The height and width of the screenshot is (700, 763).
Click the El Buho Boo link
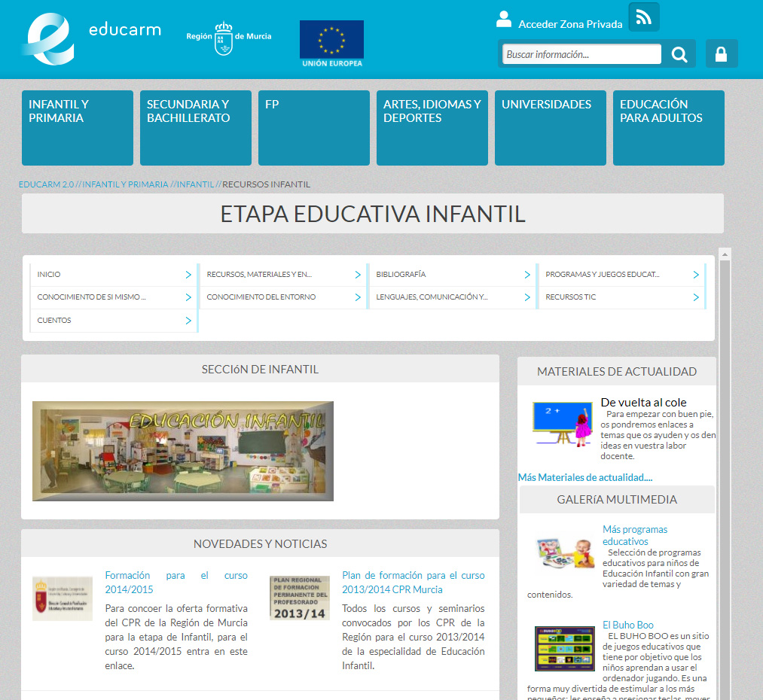point(627,625)
